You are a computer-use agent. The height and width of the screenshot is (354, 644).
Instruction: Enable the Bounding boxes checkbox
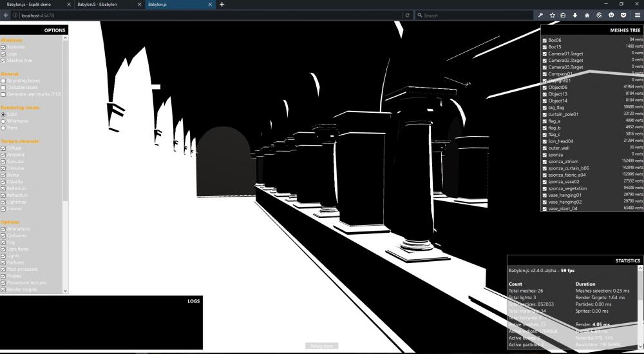coord(3,81)
